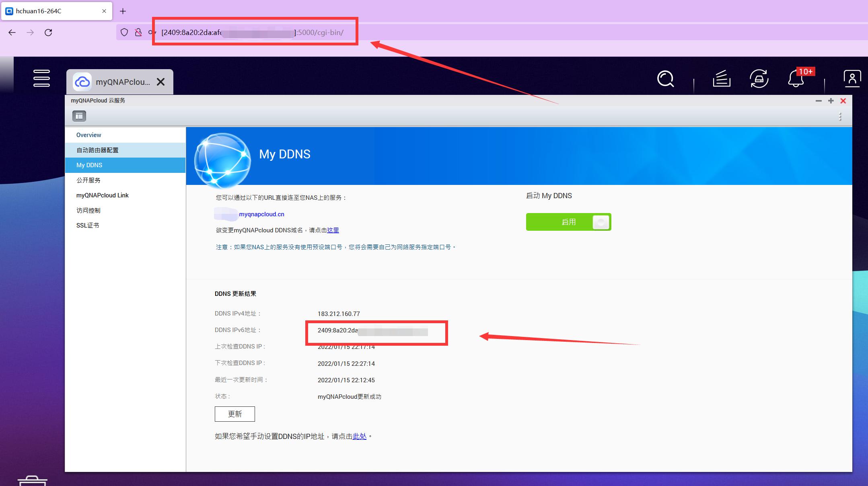This screenshot has width=868, height=486.
Task: Open a new browser tab
Action: click(123, 11)
